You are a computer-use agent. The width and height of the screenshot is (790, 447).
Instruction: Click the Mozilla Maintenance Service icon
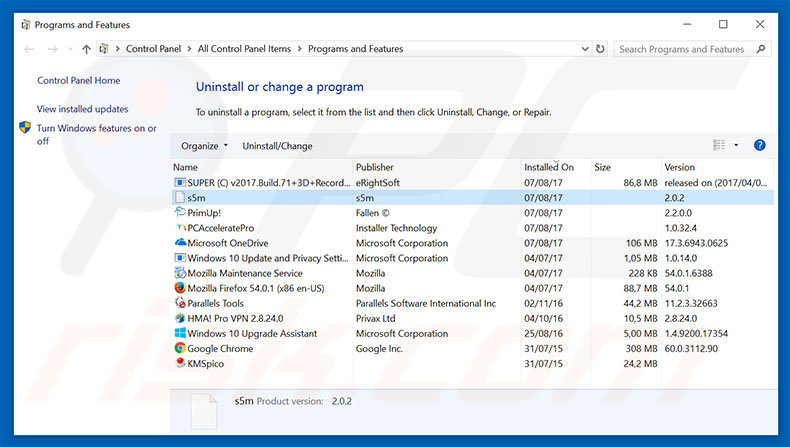[x=180, y=273]
